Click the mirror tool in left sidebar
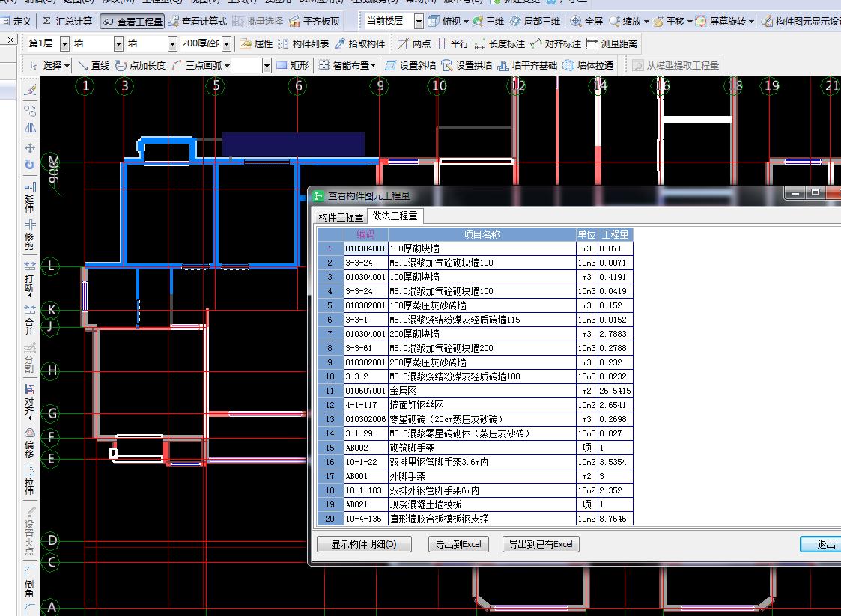Image resolution: width=841 pixels, height=616 pixels. click(30, 127)
